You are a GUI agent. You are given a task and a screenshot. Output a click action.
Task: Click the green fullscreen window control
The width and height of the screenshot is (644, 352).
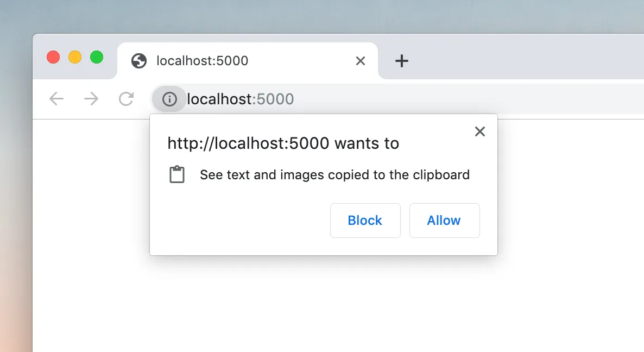click(x=96, y=56)
